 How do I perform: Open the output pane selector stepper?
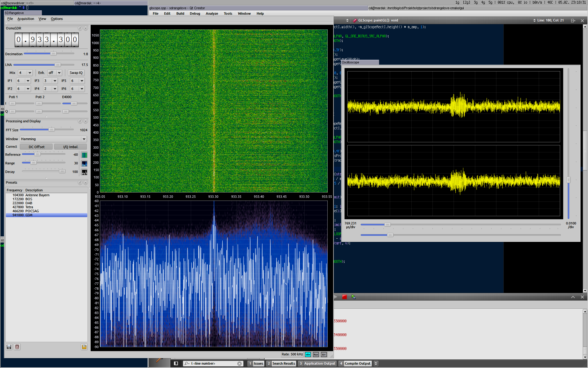(x=376, y=363)
